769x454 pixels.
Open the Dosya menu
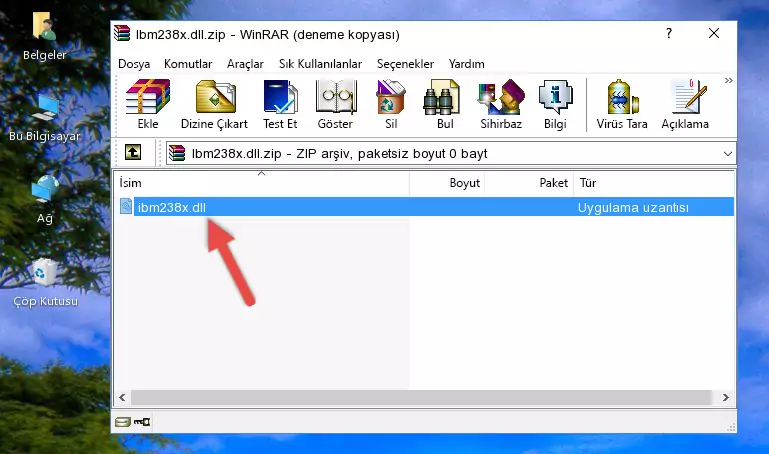(x=134, y=64)
